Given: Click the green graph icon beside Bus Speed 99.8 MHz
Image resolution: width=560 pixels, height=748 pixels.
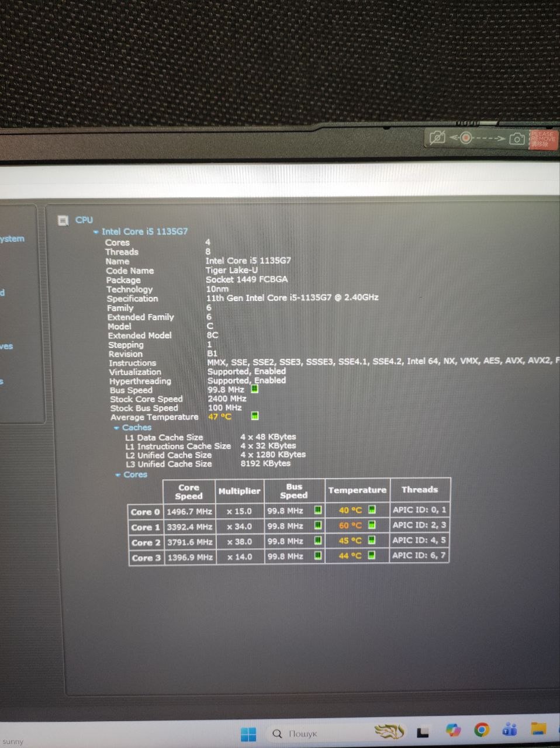Looking at the screenshot, I should [255, 389].
